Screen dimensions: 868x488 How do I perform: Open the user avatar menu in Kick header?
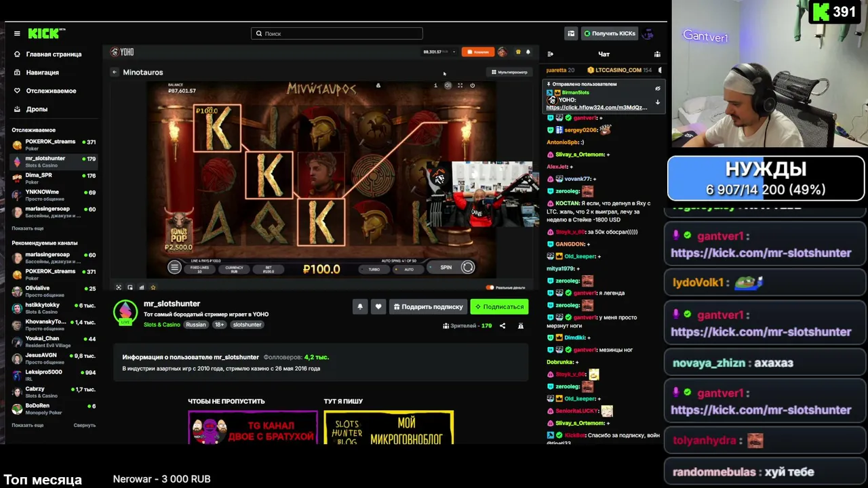pyautogui.click(x=648, y=33)
